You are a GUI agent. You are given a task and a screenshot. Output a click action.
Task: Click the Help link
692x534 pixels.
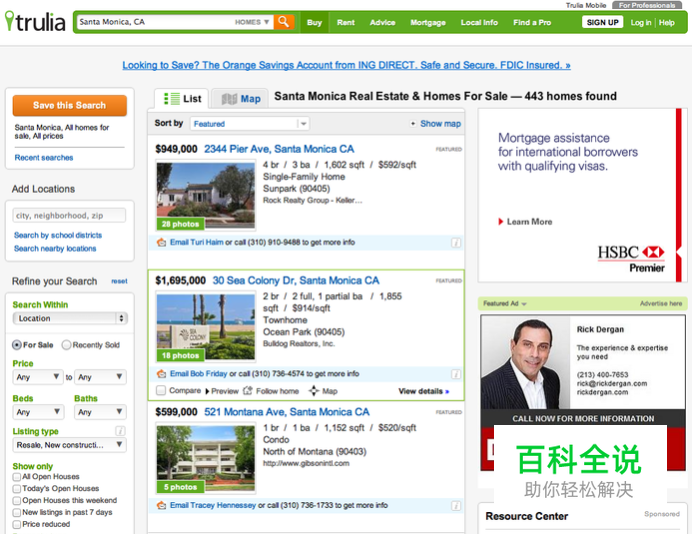666,23
